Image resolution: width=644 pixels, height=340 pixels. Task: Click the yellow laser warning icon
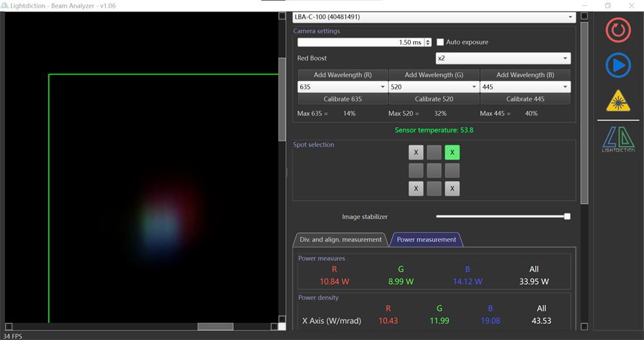[618, 100]
